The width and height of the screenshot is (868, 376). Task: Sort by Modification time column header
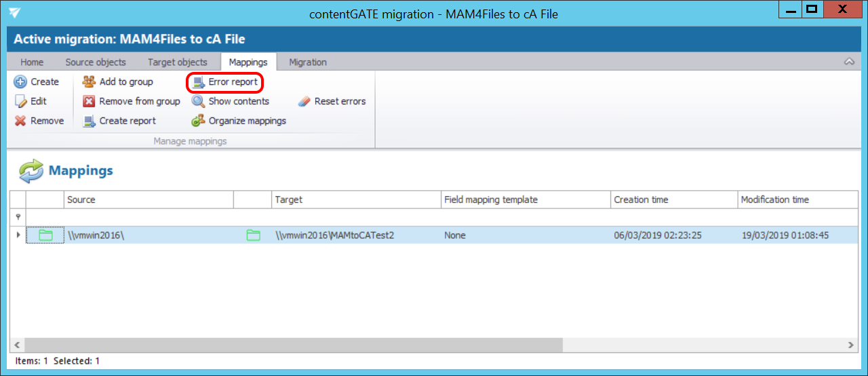(797, 200)
